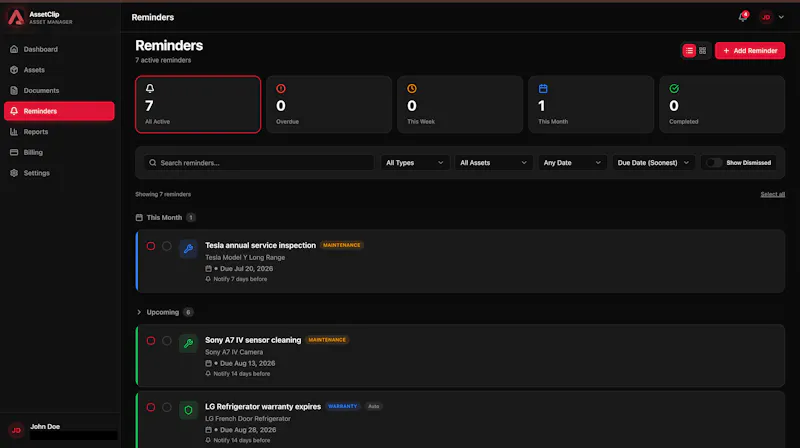Open Reports from the sidebar
Image resolution: width=800 pixels, height=448 pixels.
click(x=59, y=132)
